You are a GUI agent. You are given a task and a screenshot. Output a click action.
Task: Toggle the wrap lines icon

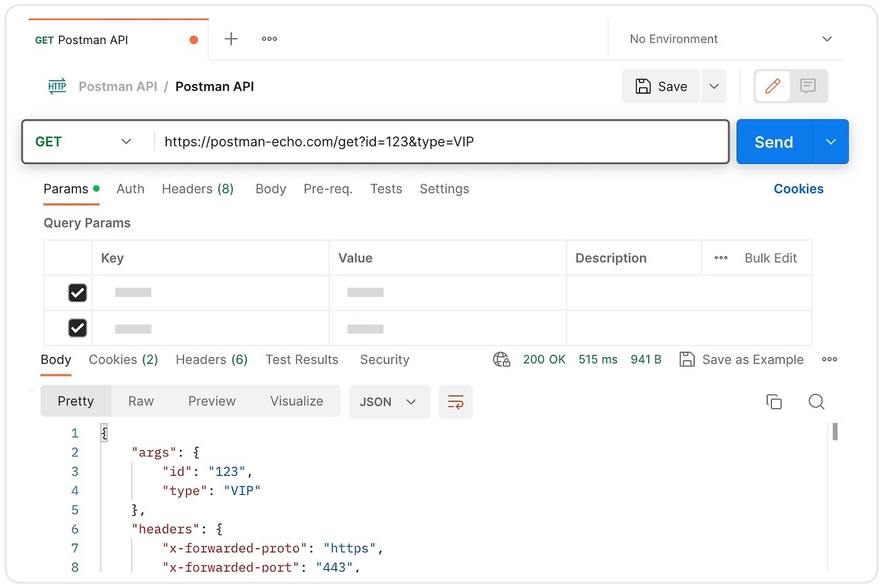[x=455, y=402]
